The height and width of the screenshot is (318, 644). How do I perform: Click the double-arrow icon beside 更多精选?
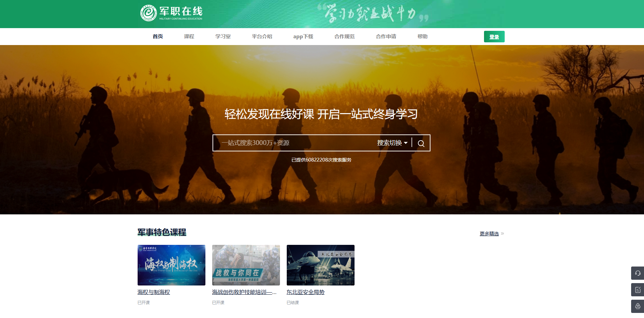pos(502,233)
